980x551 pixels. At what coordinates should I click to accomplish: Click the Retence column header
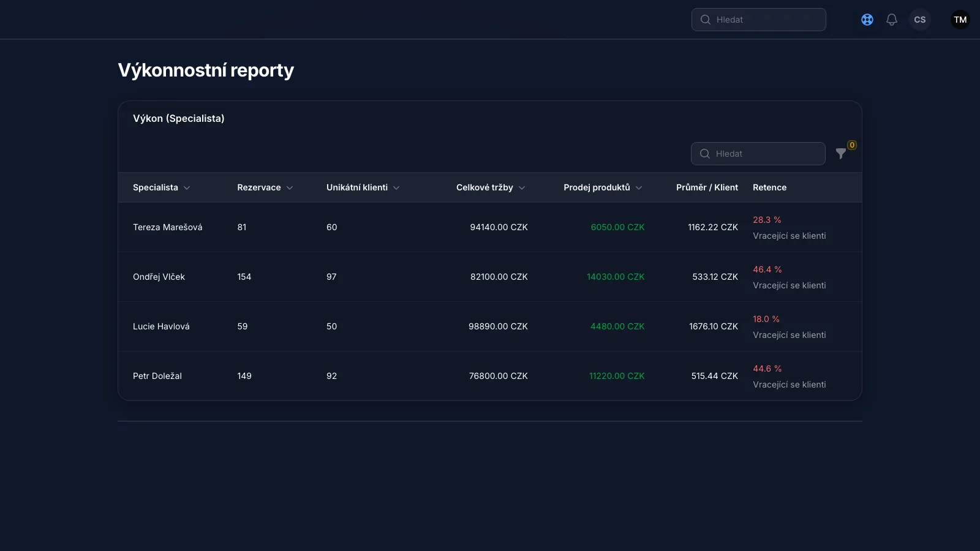769,187
